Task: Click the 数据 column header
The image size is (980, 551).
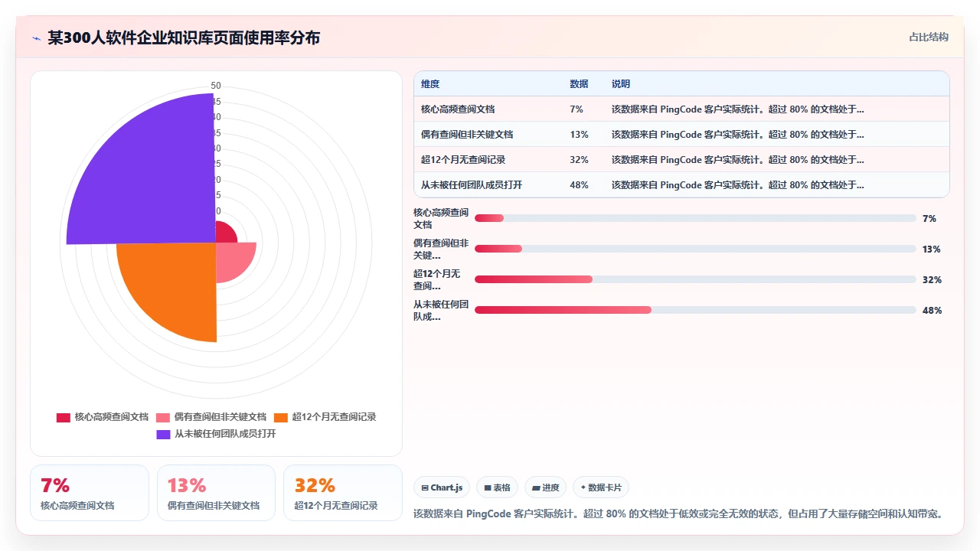Action: pos(579,84)
